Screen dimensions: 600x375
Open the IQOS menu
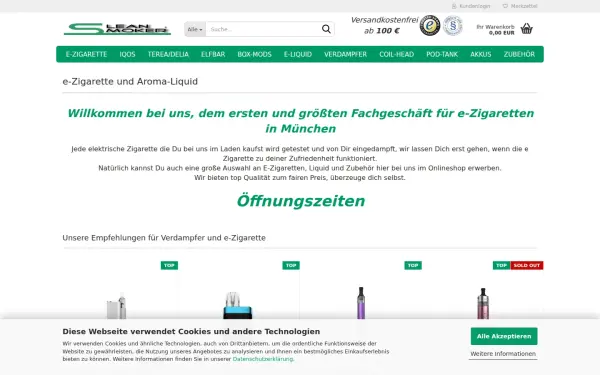[127, 54]
